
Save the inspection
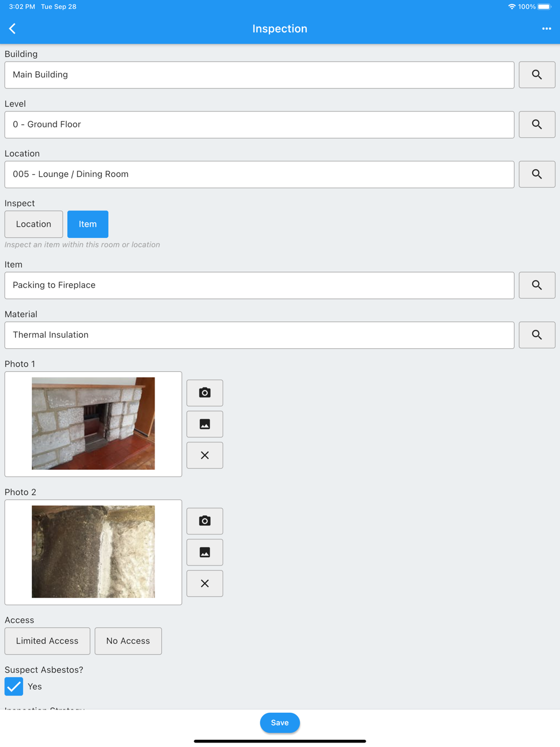[x=280, y=723]
